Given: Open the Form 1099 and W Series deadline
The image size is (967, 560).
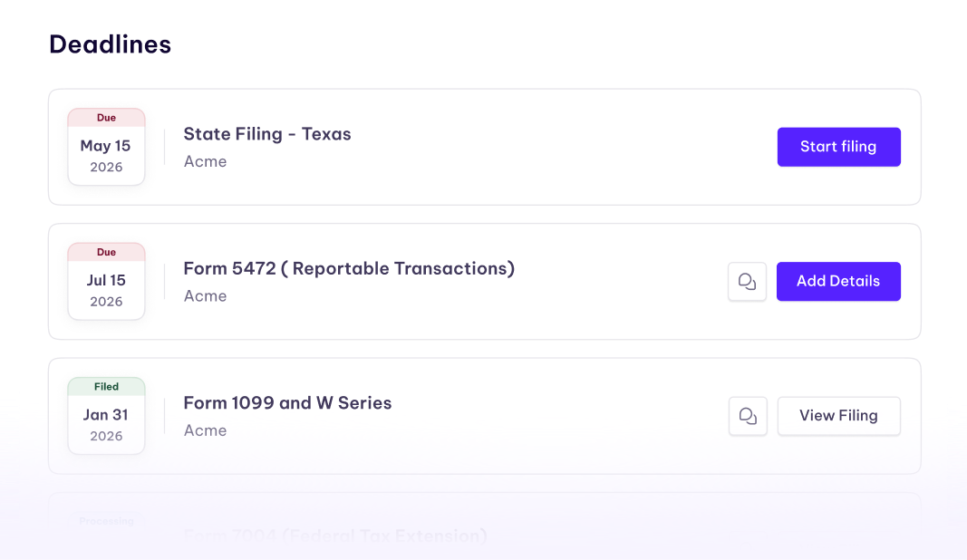Looking at the screenshot, I should pyautogui.click(x=287, y=402).
